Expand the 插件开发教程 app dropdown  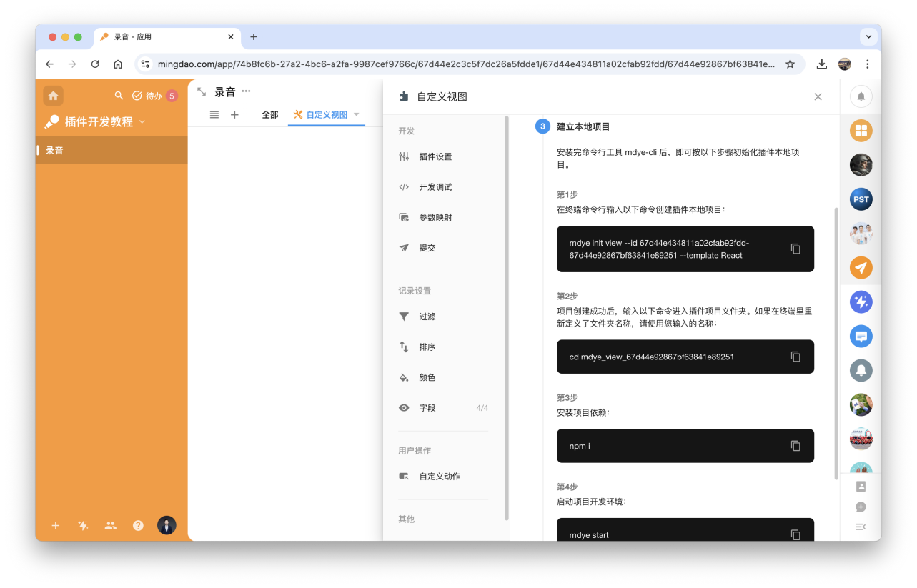pos(142,121)
